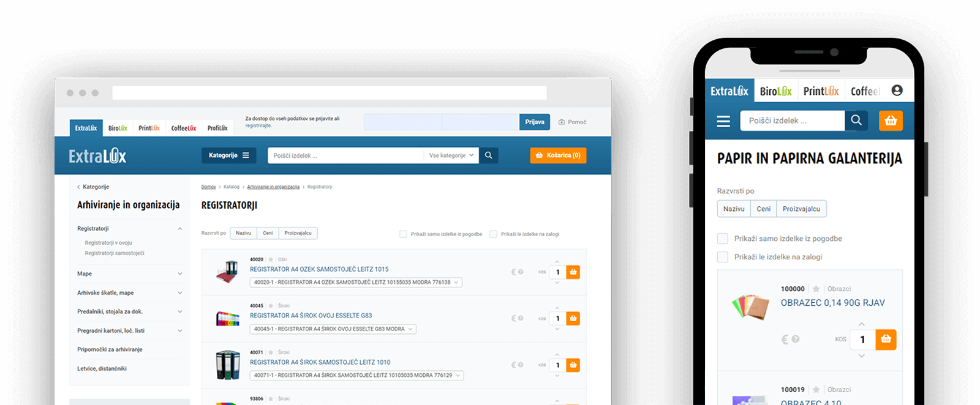This screenshot has height=405, width=980.
Task: Switch to the ProfiLux tab on desktop
Action: click(217, 128)
